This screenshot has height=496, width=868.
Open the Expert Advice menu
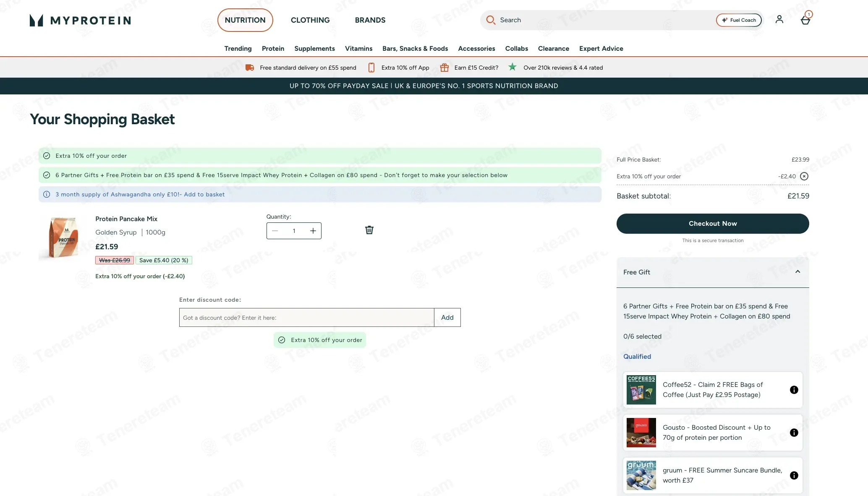601,49
